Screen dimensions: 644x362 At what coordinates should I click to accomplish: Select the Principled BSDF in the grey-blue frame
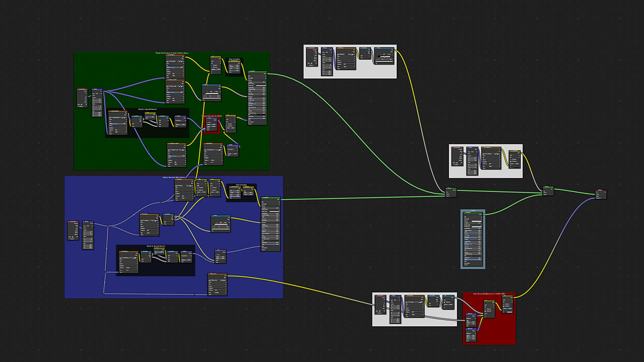(473, 213)
